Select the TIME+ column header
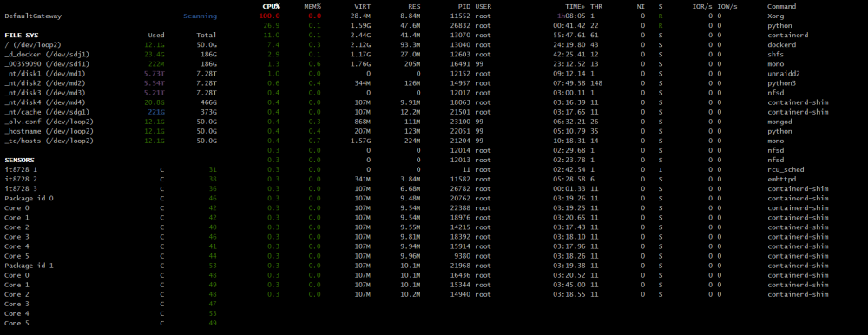This screenshot has width=868, height=335. pyautogui.click(x=575, y=7)
